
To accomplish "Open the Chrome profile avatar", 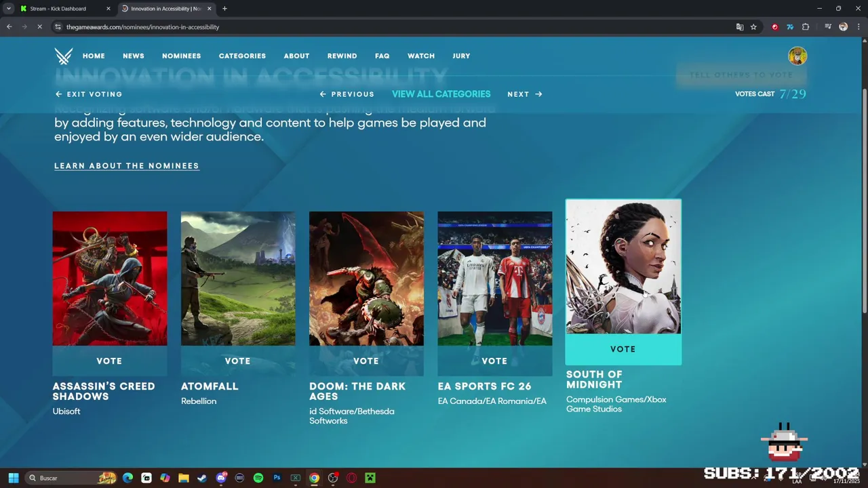I will [844, 27].
